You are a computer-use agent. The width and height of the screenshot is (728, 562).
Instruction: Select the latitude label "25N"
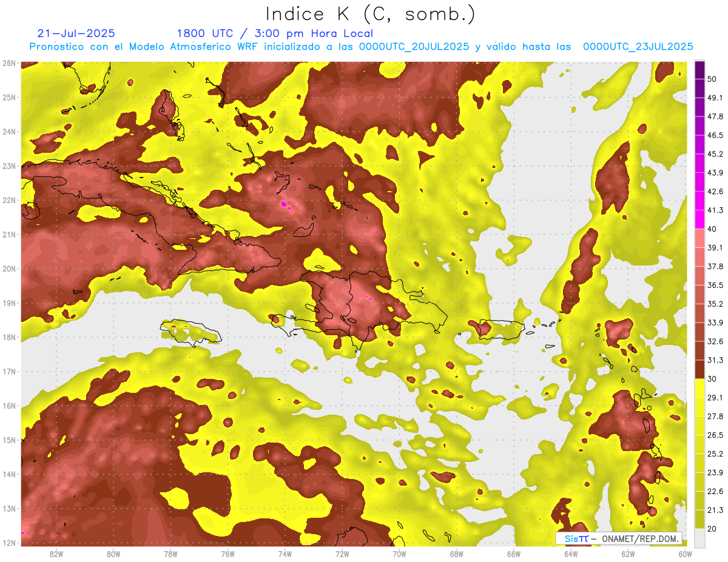click(9, 98)
